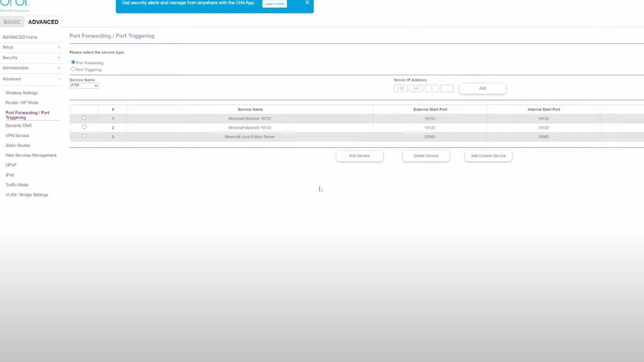Expand the Administration menu section
The height and width of the screenshot is (362, 644).
(59, 68)
